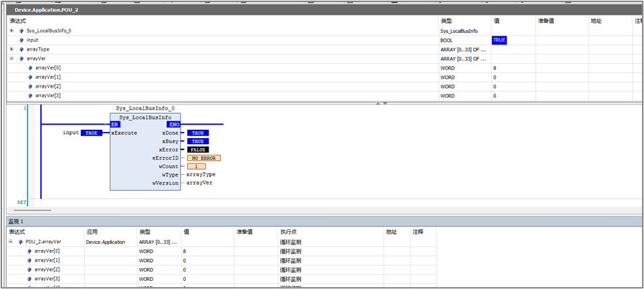The image size is (644, 289).
Task: Select Device.Application cell in watch panel
Action: coord(106,242)
